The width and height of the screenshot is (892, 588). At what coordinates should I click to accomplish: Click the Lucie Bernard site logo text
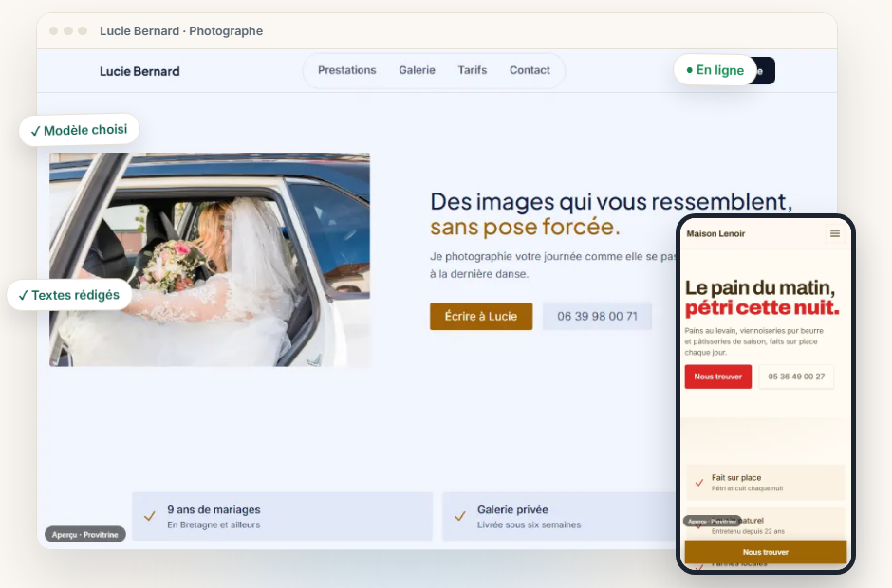click(139, 71)
